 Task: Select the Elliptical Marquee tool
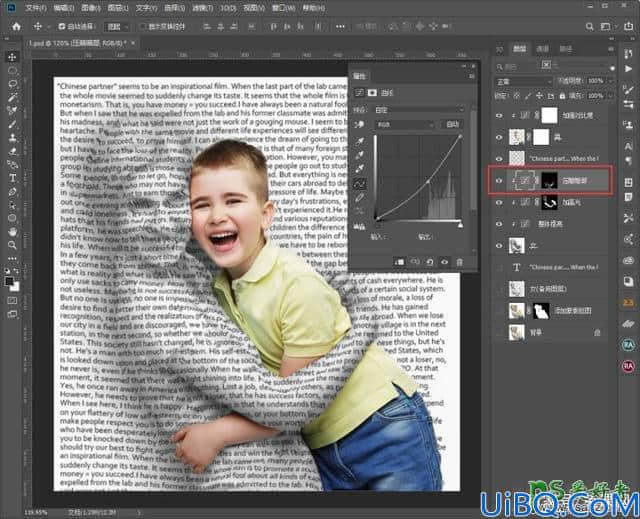coord(12,70)
